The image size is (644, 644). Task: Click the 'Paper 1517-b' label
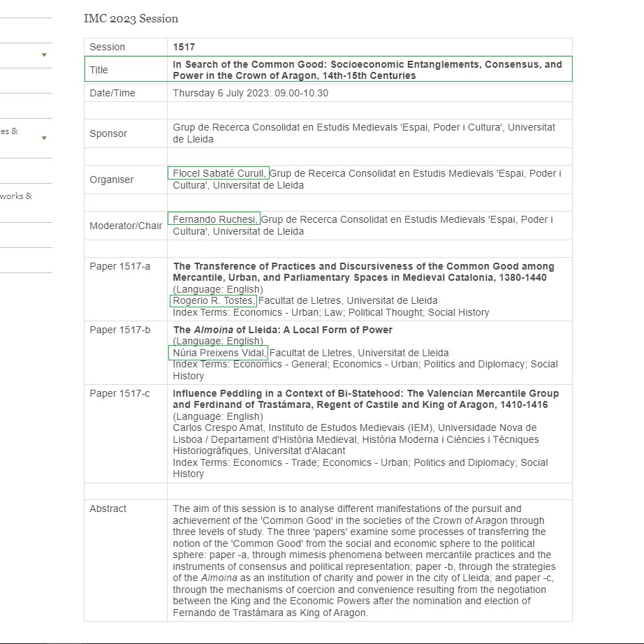pos(120,330)
